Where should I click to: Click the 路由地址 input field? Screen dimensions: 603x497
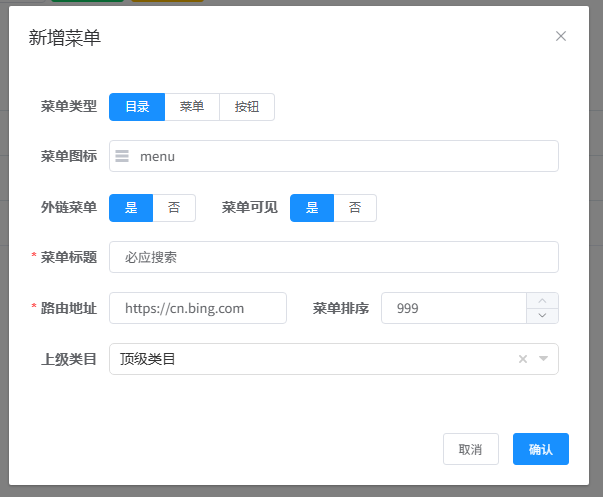tap(198, 308)
